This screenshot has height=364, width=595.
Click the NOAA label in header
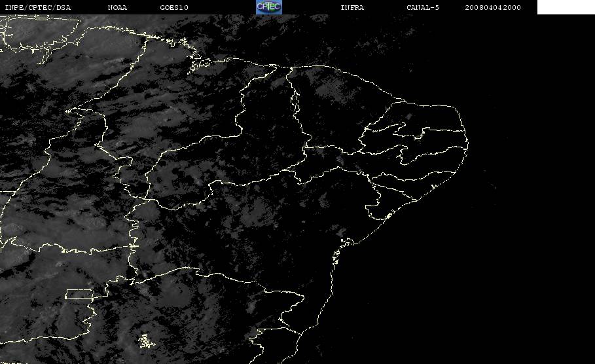117,8
